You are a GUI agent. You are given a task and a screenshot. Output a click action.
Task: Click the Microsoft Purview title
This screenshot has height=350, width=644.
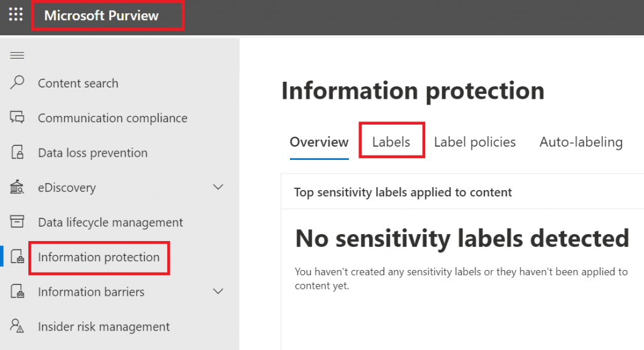point(101,16)
